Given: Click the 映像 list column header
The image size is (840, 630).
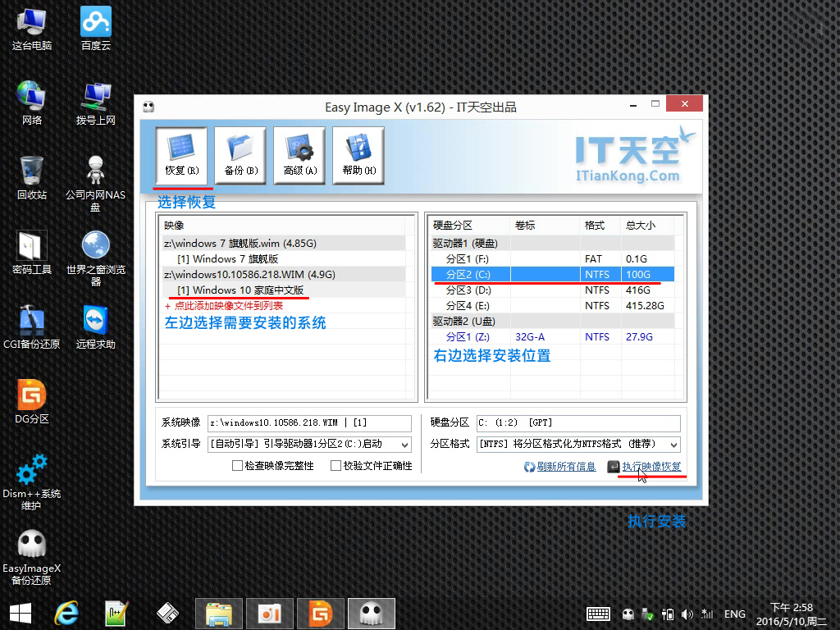Looking at the screenshot, I should click(283, 225).
